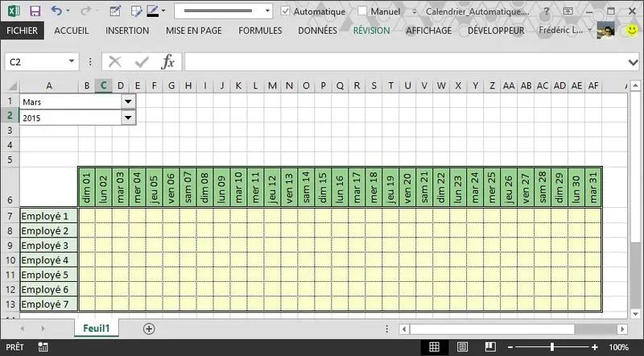Click the draw border pencil-on-table icon

pos(115,11)
